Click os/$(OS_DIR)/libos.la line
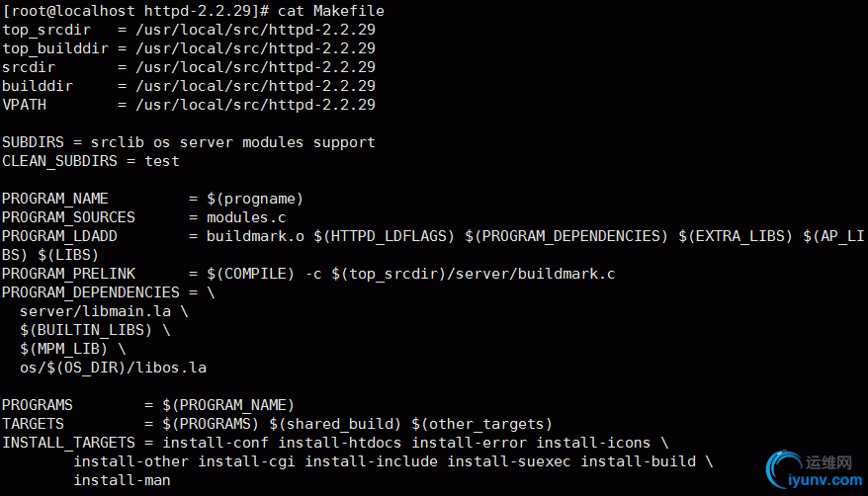868x496 pixels. [x=113, y=368]
